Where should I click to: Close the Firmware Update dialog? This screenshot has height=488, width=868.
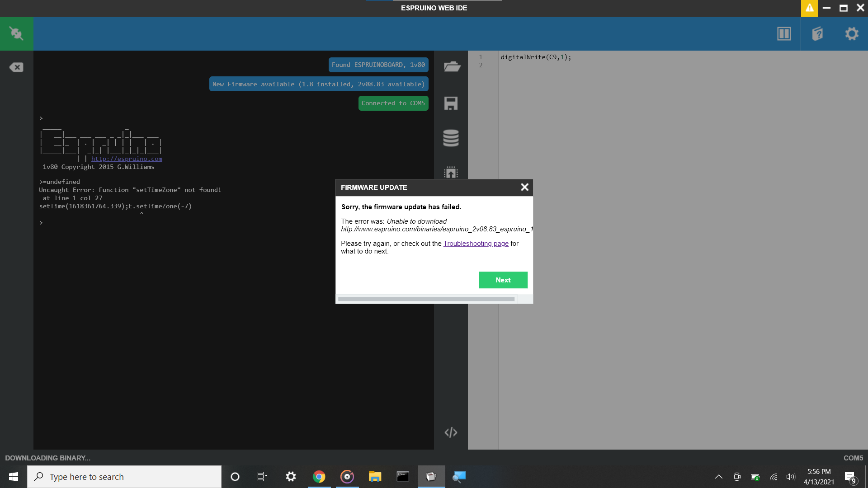coord(524,187)
